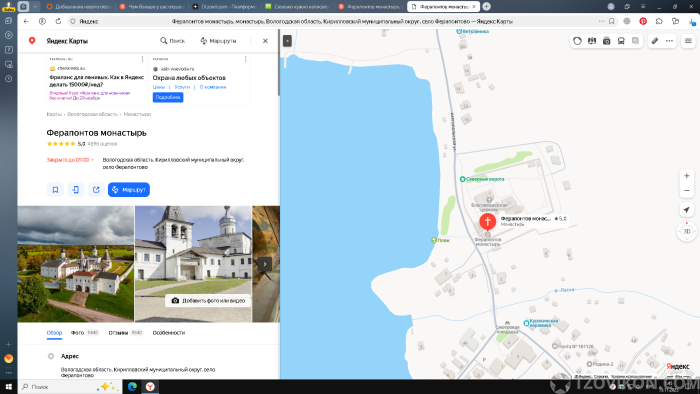Switch to the Сколько нужно написать tab
This screenshot has width=700, height=394.
pos(297,7)
